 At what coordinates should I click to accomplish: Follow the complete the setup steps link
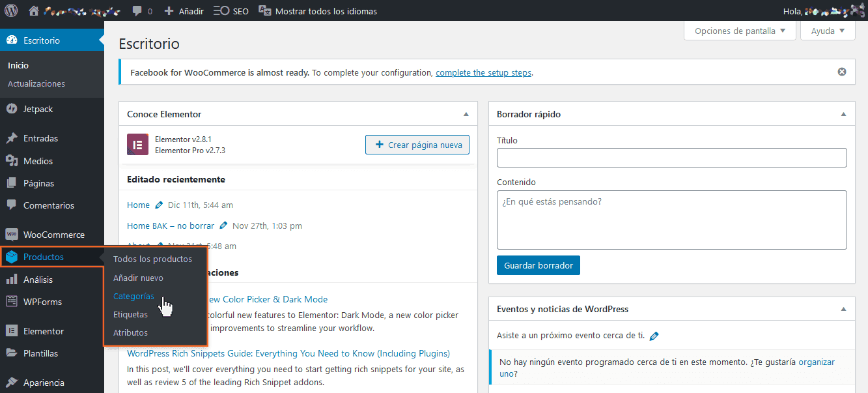[x=483, y=72]
